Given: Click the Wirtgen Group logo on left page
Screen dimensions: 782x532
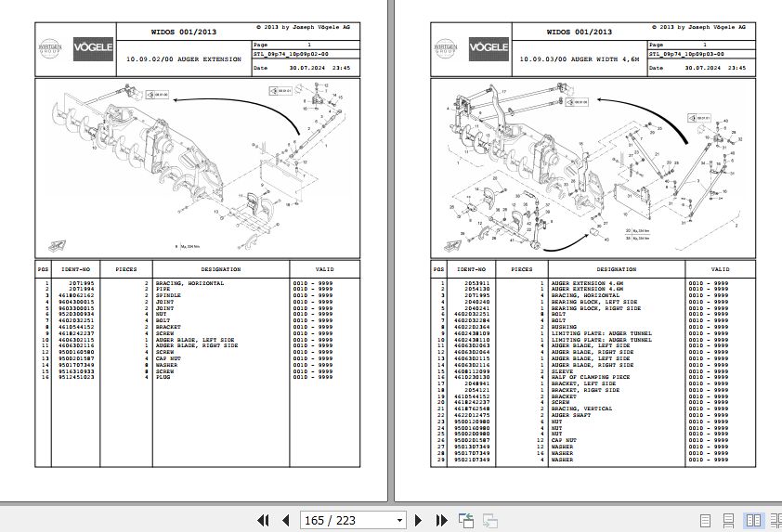Looking at the screenshot, I should tap(50, 48).
